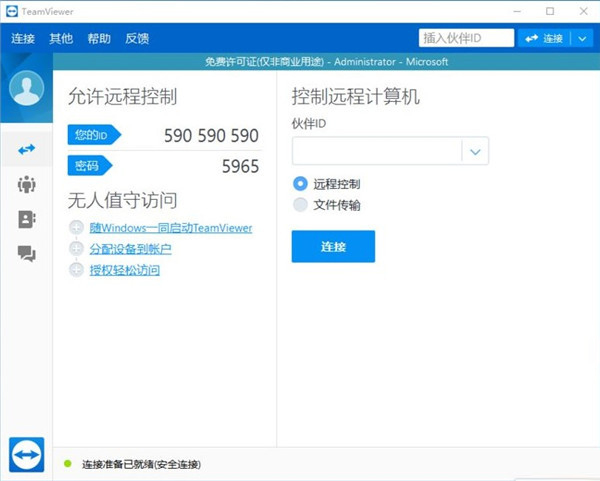Open the Chat sidebar icon
Viewport: 600px width, 481px height.
(x=26, y=253)
